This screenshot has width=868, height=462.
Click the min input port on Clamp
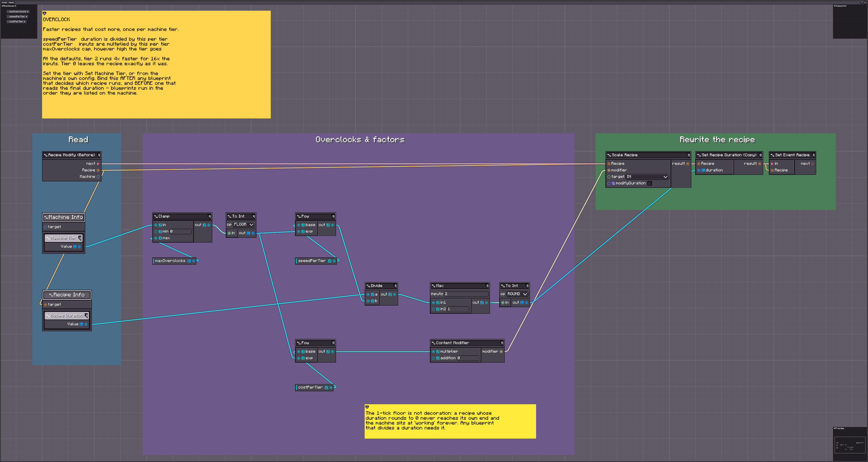point(156,231)
